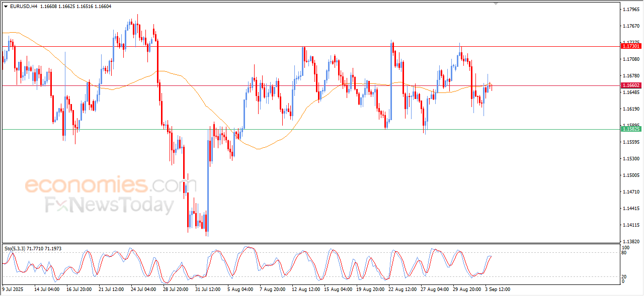The image size is (644, 296).
Task: Click the 5 Aug 04:00 date label
Action: (x=240, y=289)
